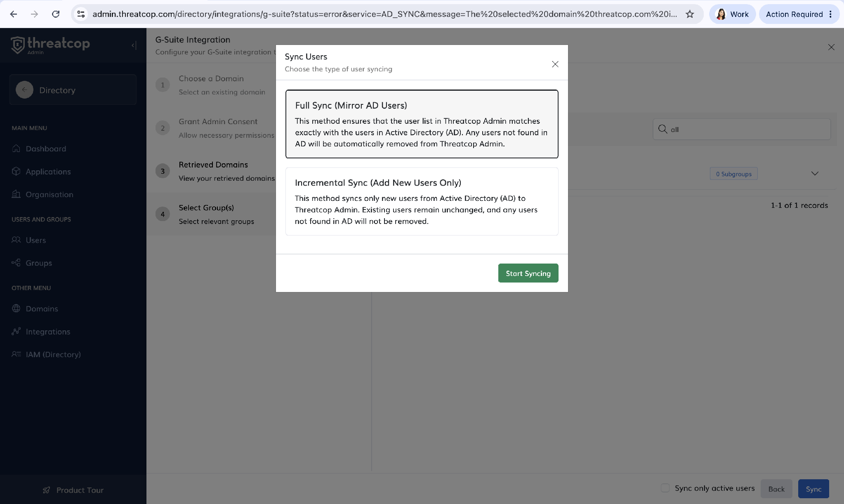Viewport: 844px width, 504px height.
Task: Click the Start Syncing button
Action: tap(528, 273)
